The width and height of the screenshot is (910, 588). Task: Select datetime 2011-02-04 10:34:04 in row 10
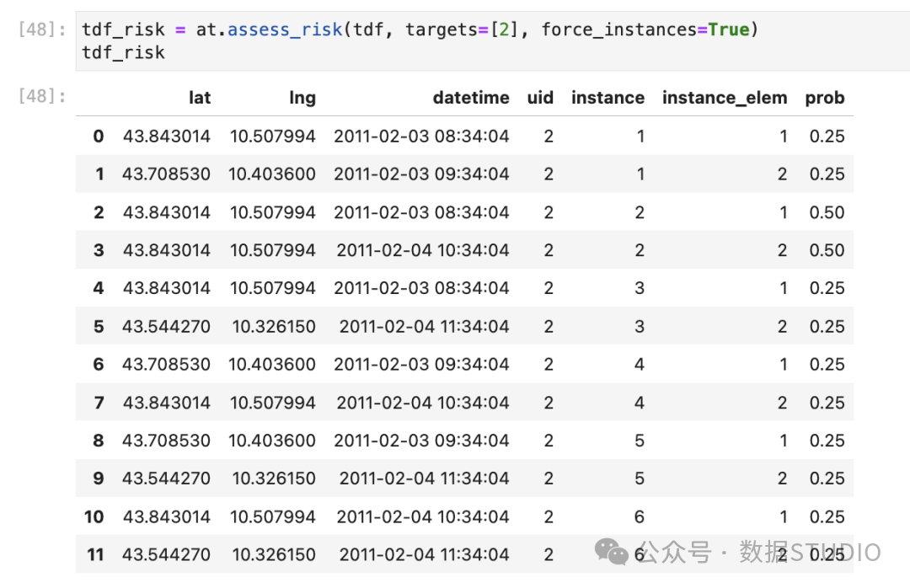point(423,516)
